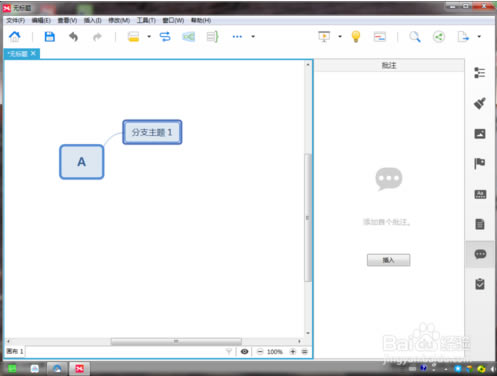Insert a new topic using the toolbar

[133, 37]
